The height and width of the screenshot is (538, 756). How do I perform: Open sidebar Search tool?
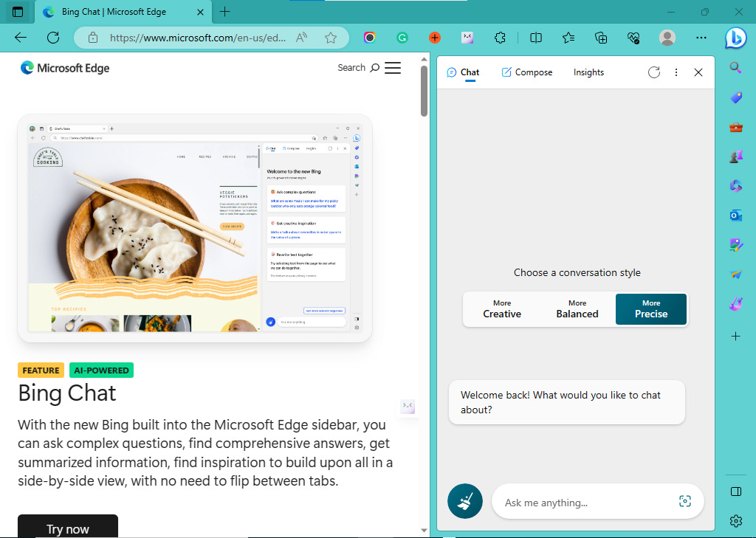point(735,67)
